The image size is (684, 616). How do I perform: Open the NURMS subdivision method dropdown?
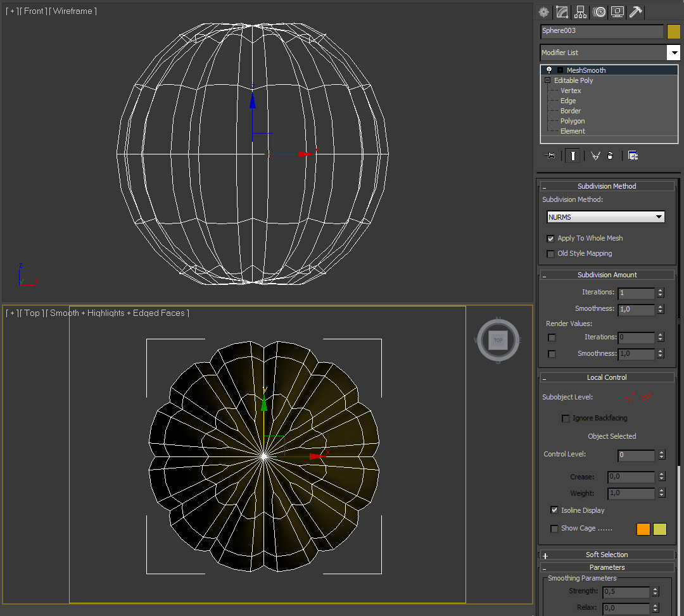pyautogui.click(x=605, y=217)
